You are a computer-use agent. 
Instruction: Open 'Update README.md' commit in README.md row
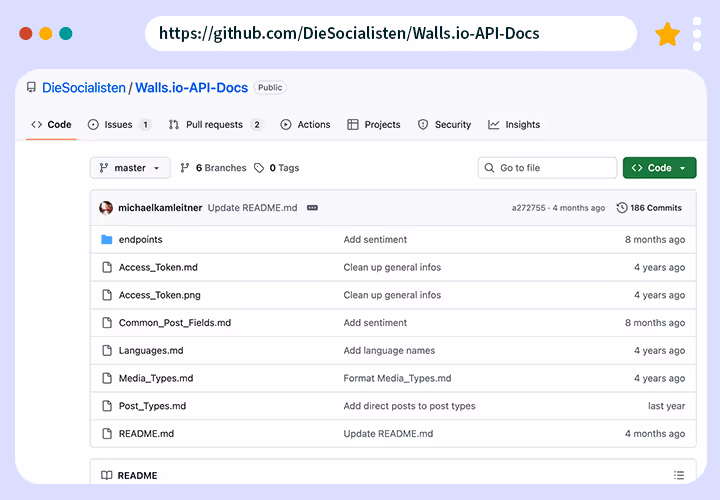point(388,433)
